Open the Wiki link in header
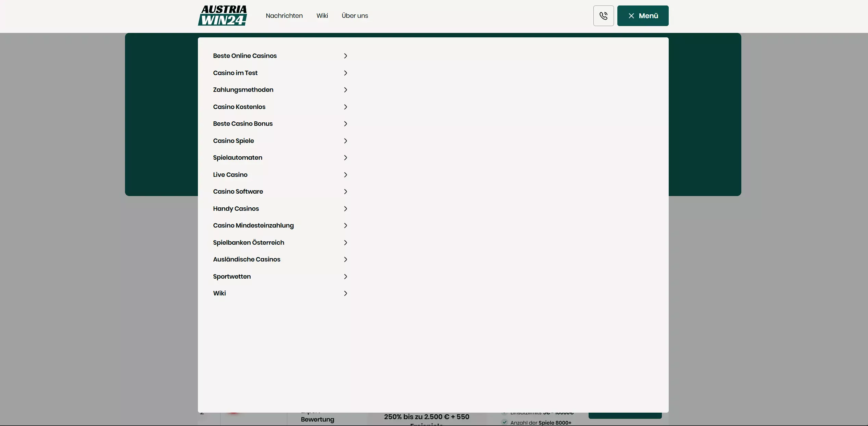This screenshot has width=868, height=426. click(x=322, y=16)
